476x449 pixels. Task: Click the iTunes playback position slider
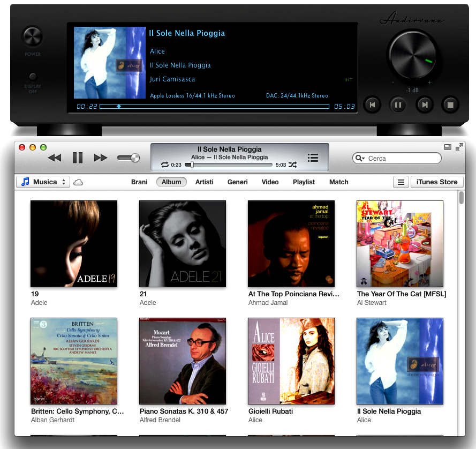coord(229,164)
